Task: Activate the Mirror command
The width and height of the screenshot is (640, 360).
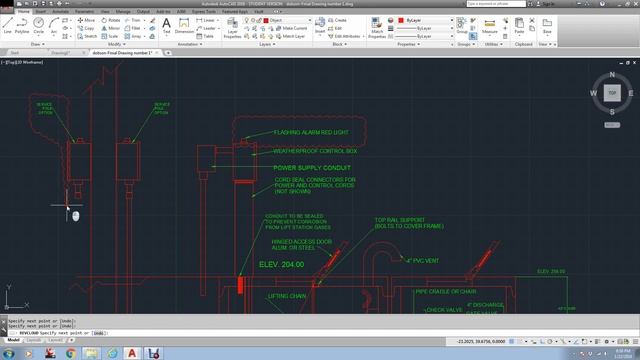Action: tap(111, 28)
